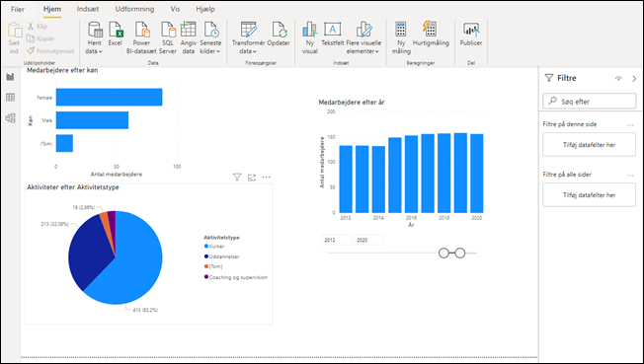The width and height of the screenshot is (644, 364).
Task: Click the 2020 end year field
Action: [368, 240]
